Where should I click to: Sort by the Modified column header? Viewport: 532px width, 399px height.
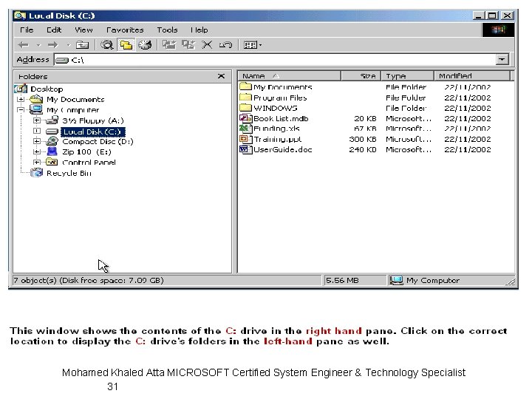point(472,76)
